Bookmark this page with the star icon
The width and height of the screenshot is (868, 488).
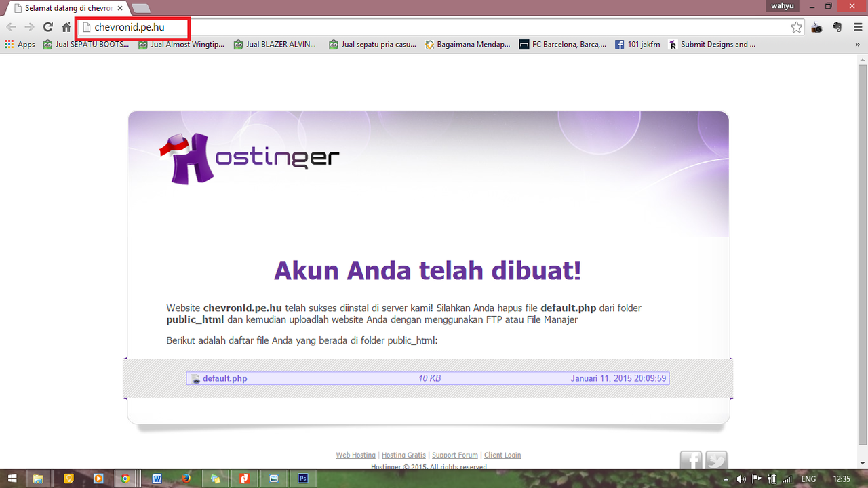tap(796, 27)
